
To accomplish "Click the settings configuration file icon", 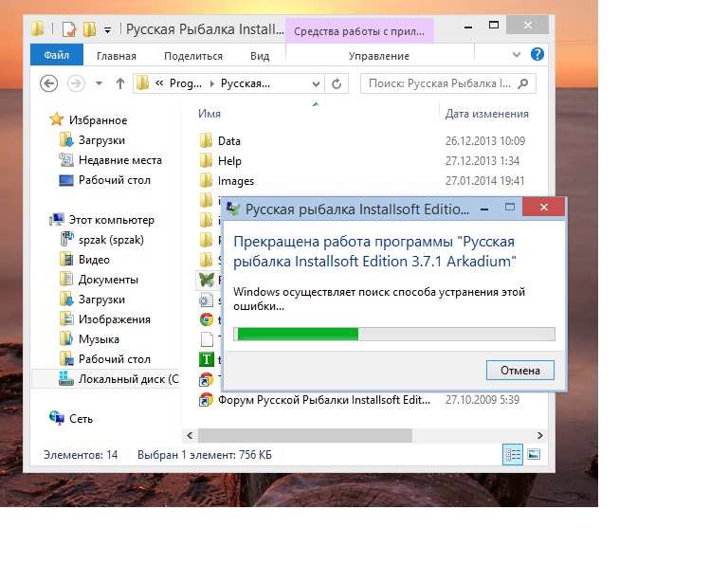I will (206, 300).
